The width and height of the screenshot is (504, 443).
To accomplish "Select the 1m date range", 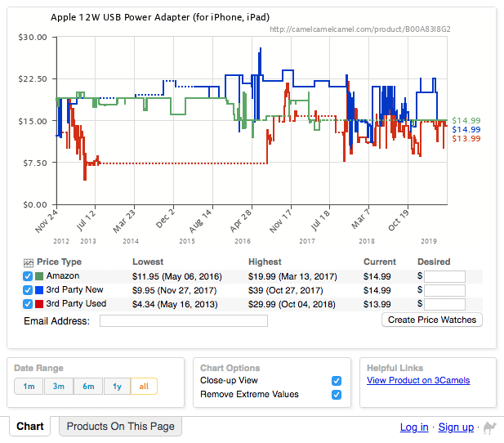I will (29, 386).
